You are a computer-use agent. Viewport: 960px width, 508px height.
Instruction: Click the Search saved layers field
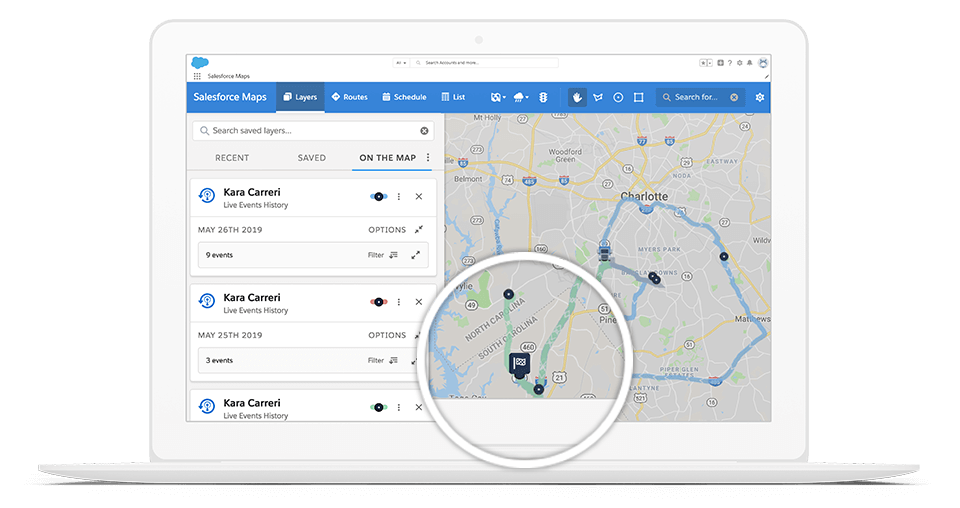tap(313, 131)
